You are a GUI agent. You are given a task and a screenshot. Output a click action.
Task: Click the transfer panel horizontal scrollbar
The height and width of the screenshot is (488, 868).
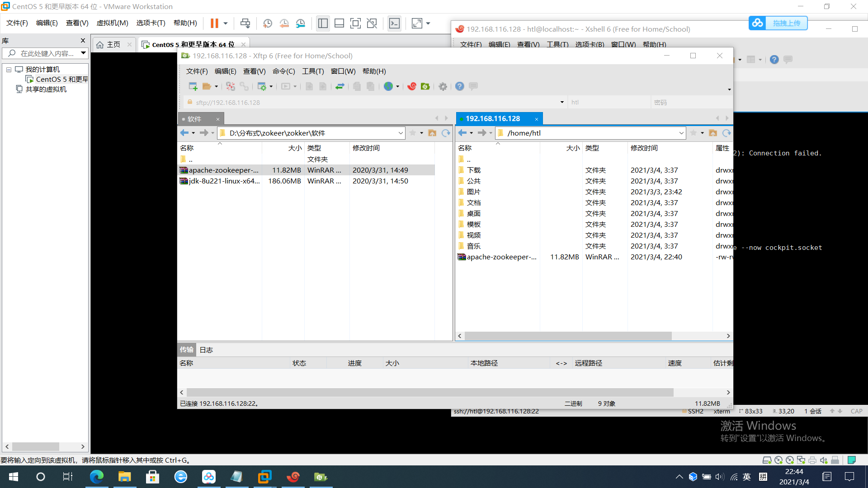(430, 392)
